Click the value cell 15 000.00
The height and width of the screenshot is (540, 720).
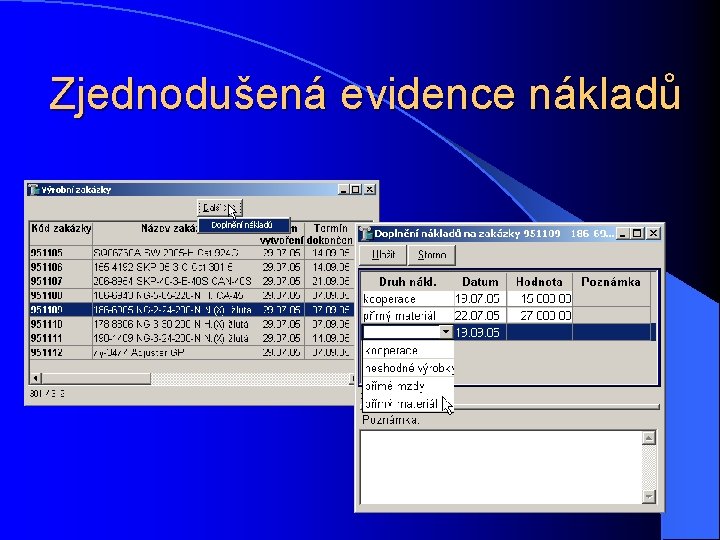coord(540,299)
